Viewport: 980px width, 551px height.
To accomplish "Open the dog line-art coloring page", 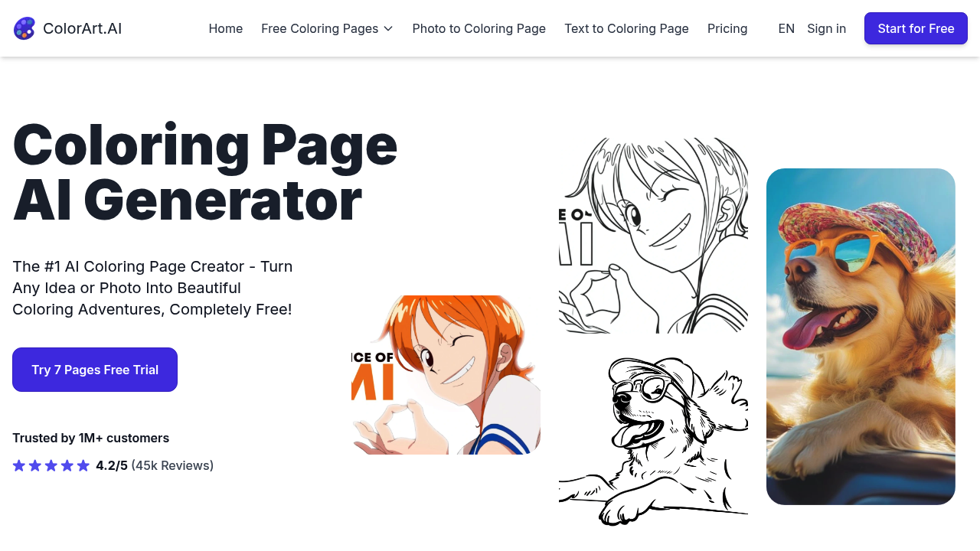I will [x=653, y=441].
